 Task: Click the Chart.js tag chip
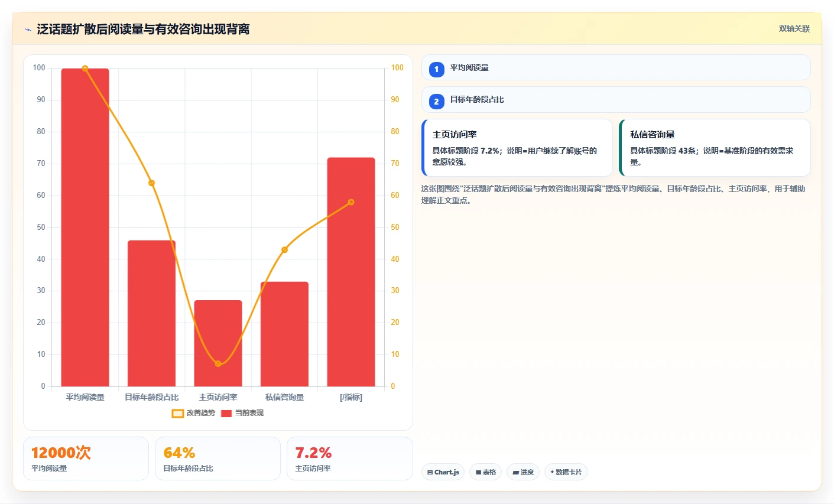(443, 472)
